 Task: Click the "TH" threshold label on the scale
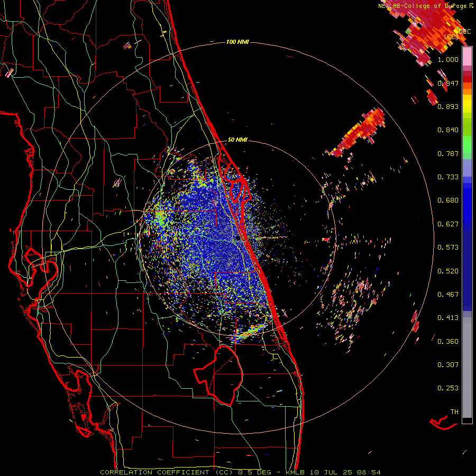click(x=454, y=412)
